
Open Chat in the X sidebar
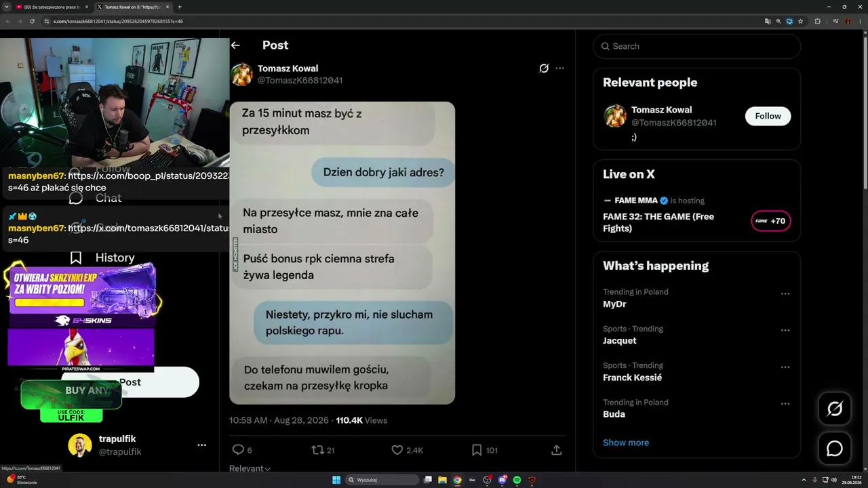coord(96,198)
